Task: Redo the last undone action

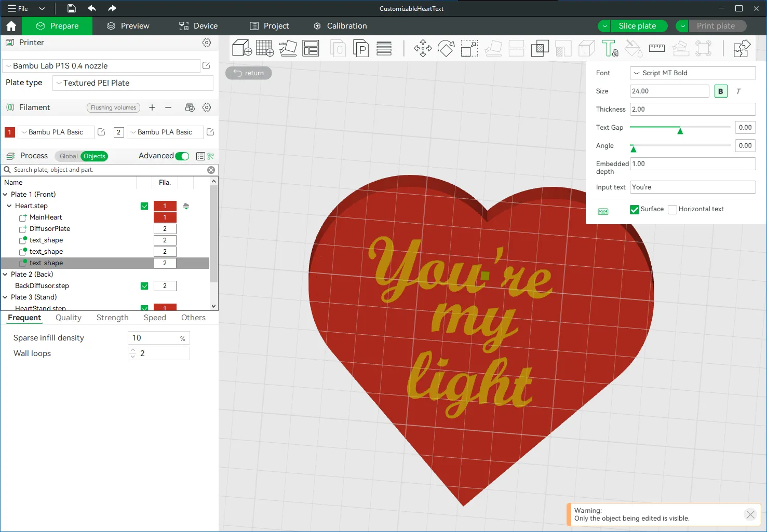Action: 112,8
